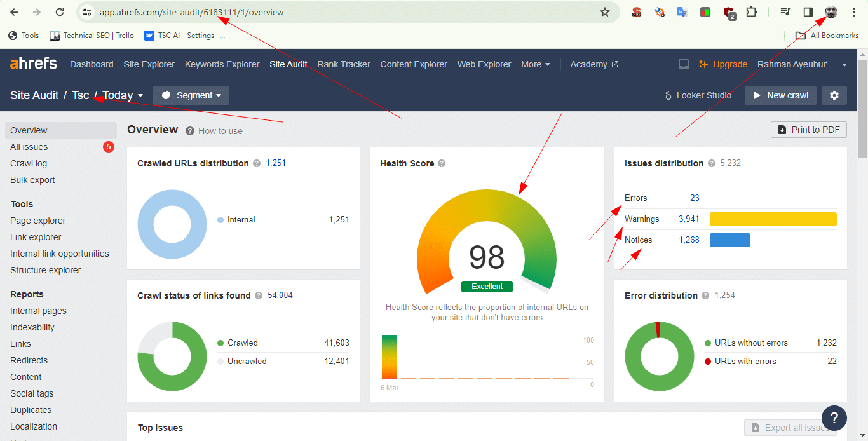The image size is (868, 441).
Task: Open the help question mark chat bubble
Action: (x=834, y=417)
